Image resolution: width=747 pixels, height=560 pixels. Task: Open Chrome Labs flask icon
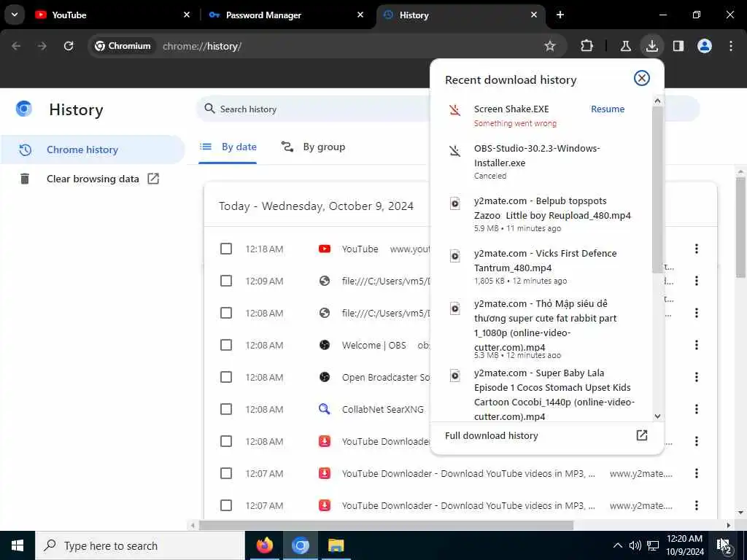pos(625,46)
